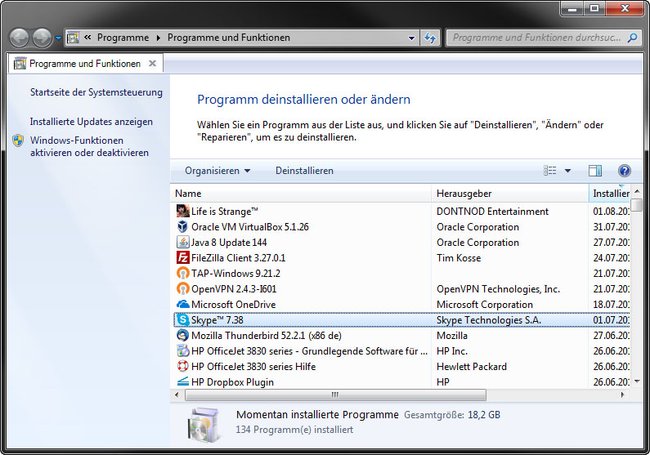
Task: Click the Mozilla Thunderbird icon
Action: 183,336
